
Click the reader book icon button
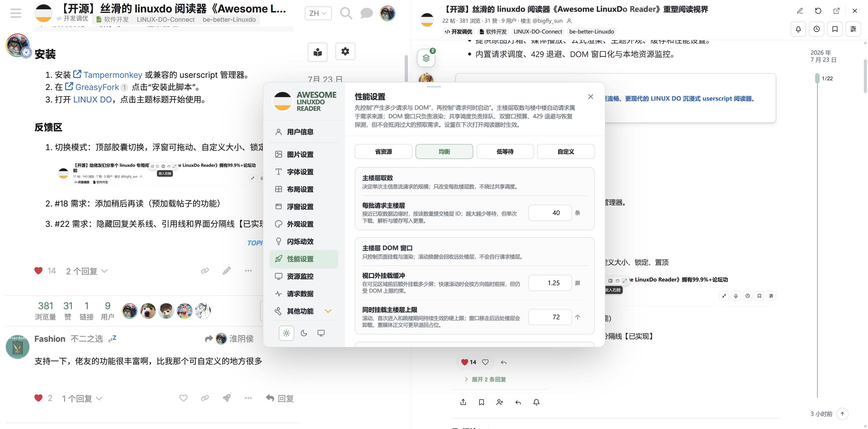(318, 52)
